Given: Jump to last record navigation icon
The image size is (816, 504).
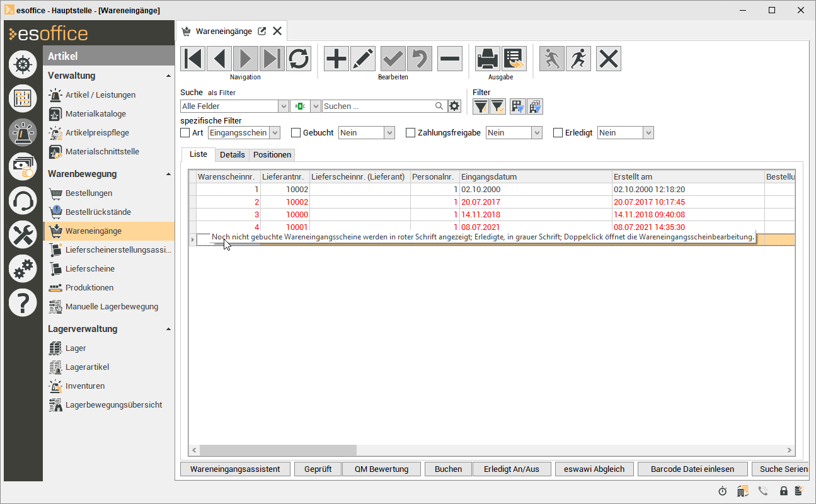Looking at the screenshot, I should pos(272,59).
